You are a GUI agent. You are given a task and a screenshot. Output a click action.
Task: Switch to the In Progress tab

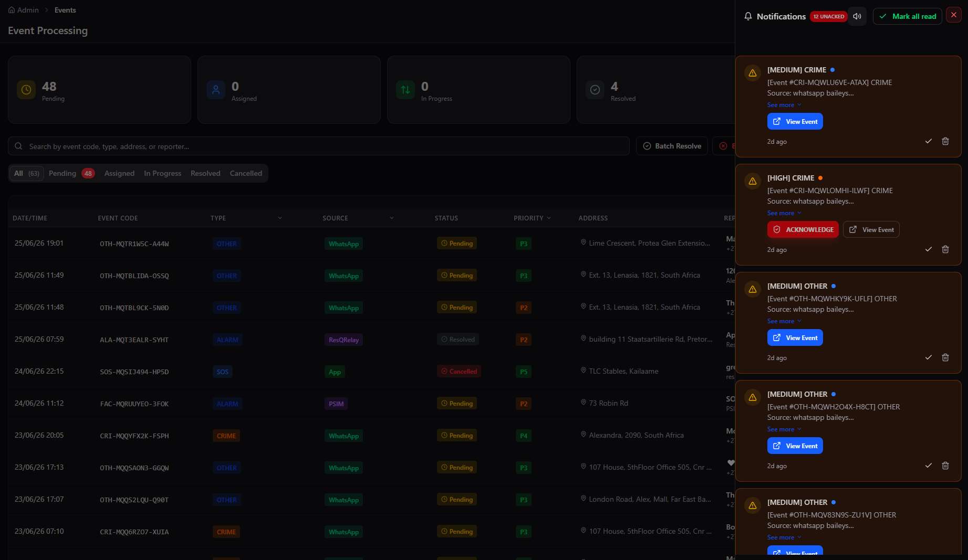click(x=162, y=173)
